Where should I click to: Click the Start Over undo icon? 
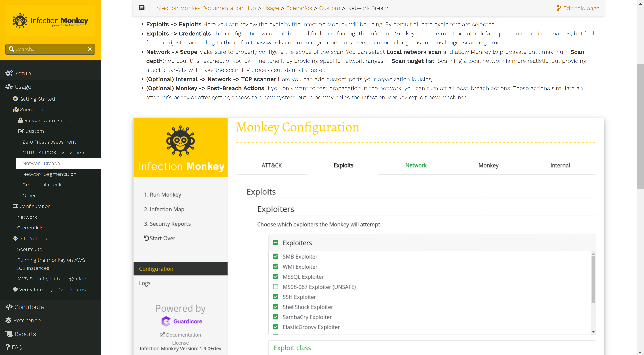pos(146,238)
